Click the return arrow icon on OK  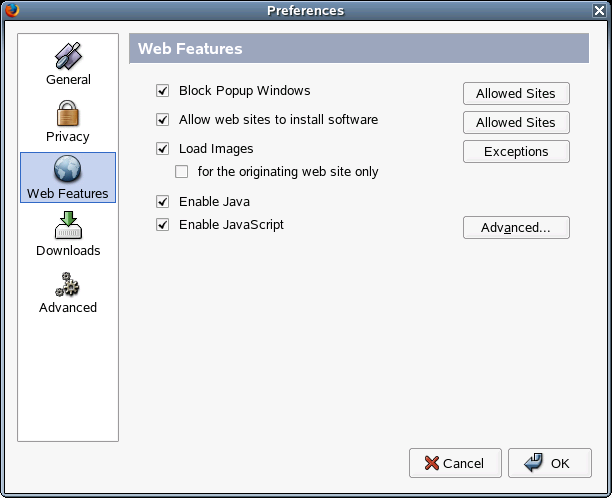tap(533, 463)
